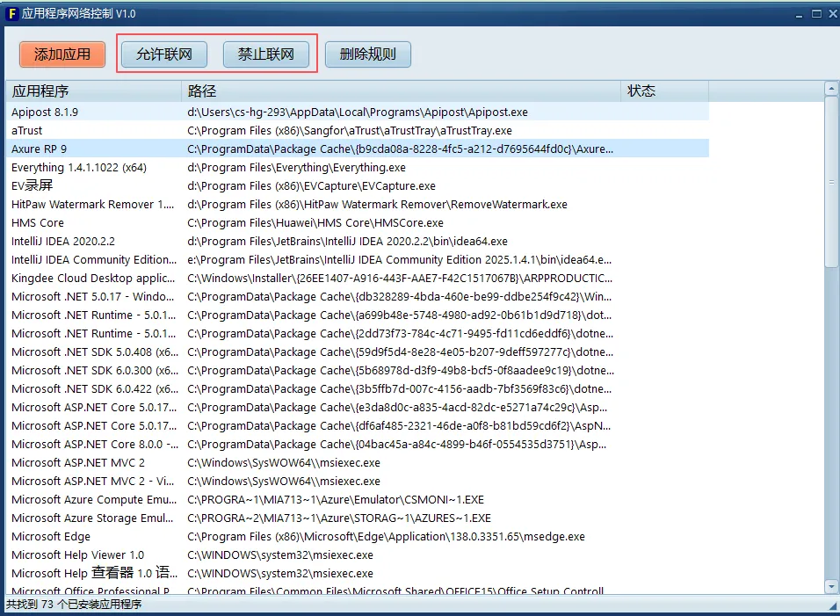Click the 允许联网 button
This screenshot has width=840, height=616.
[164, 54]
